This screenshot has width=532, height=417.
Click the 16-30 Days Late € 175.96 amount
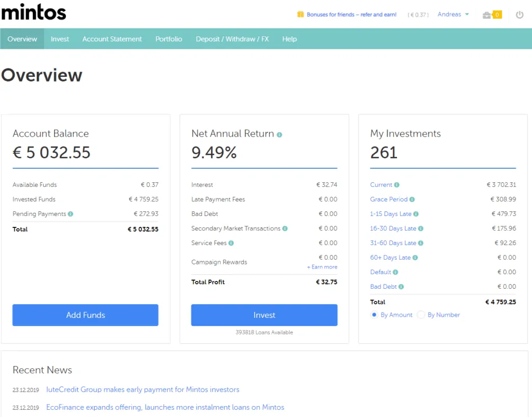(x=504, y=228)
